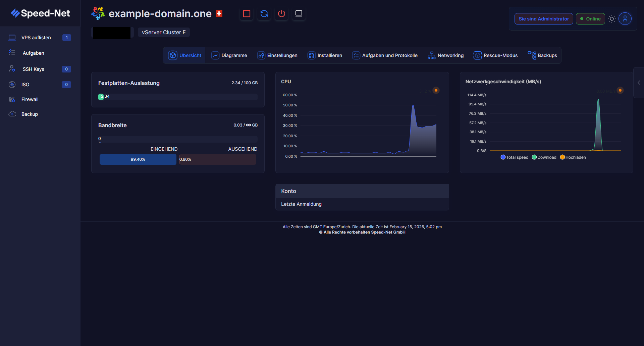This screenshot has height=346, width=644.
Task: Click the Firewall icon in sidebar
Action: pos(12,99)
